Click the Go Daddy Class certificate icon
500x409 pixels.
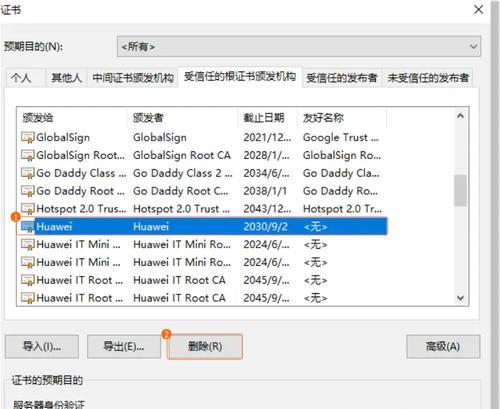pos(28,173)
